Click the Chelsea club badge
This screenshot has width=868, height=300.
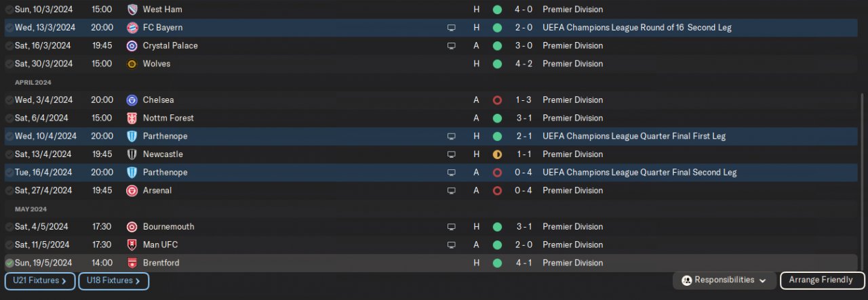tap(132, 100)
